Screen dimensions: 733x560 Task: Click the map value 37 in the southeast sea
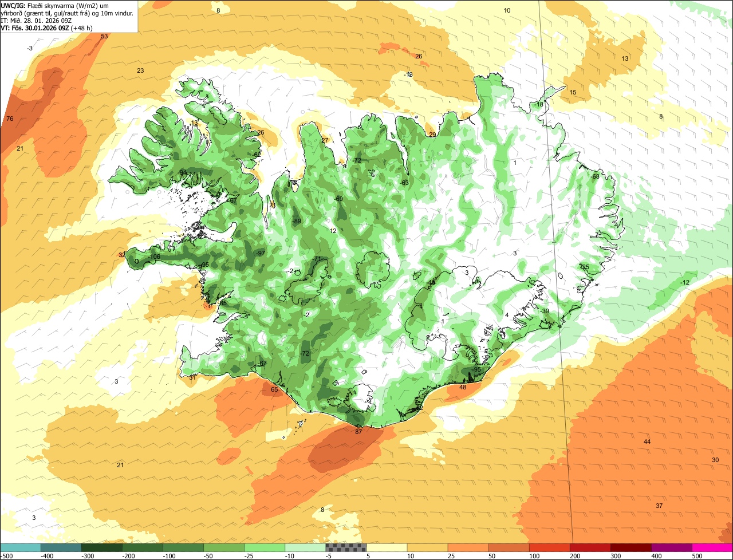click(659, 506)
